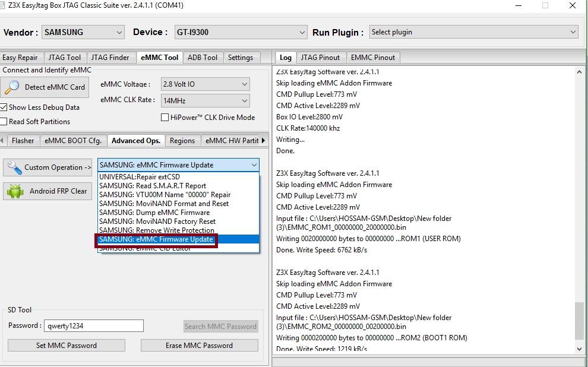Screen dimensions: 588x367
Task: Switch to Flasher sub-tab
Action: [x=23, y=141]
